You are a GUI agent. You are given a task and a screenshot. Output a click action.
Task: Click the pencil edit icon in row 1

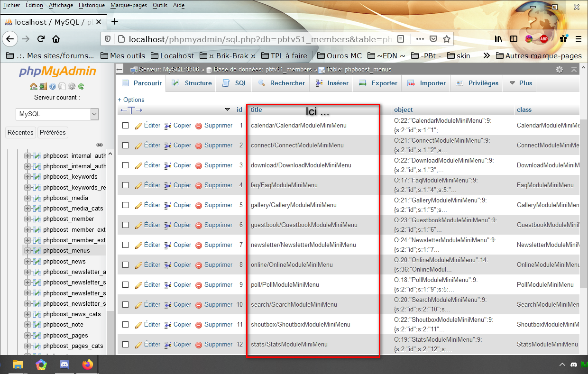[138, 126]
